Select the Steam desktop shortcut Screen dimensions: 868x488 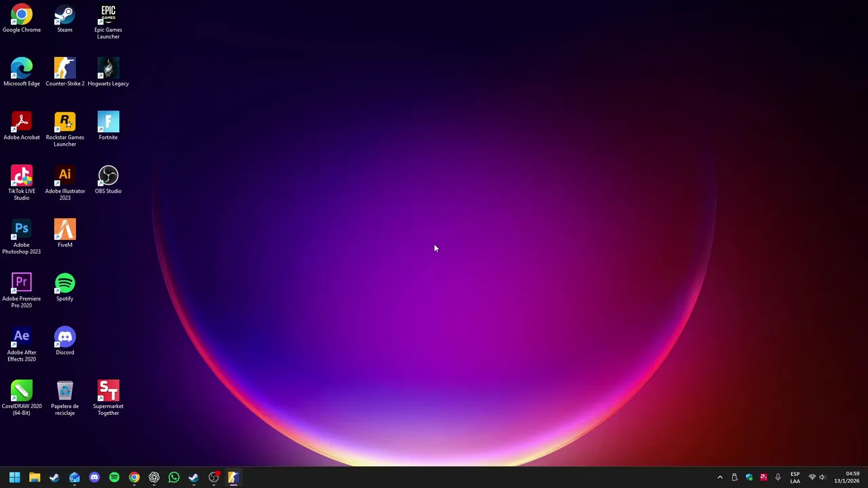pyautogui.click(x=64, y=19)
